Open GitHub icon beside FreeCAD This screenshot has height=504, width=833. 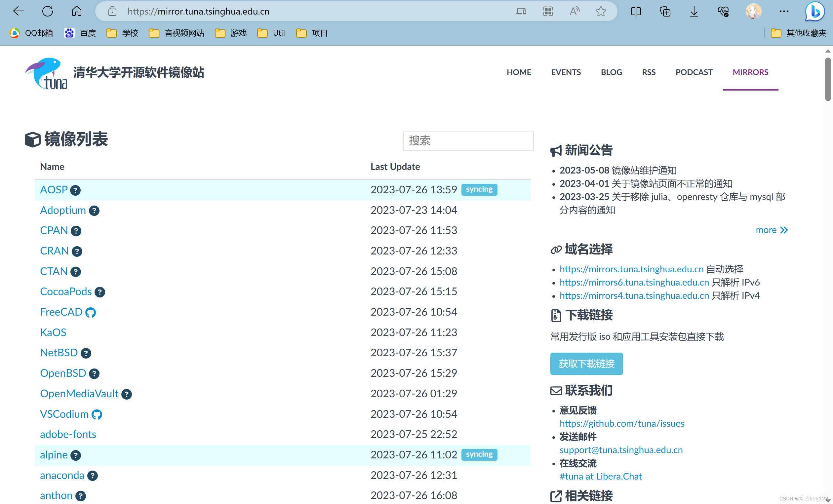[91, 313]
